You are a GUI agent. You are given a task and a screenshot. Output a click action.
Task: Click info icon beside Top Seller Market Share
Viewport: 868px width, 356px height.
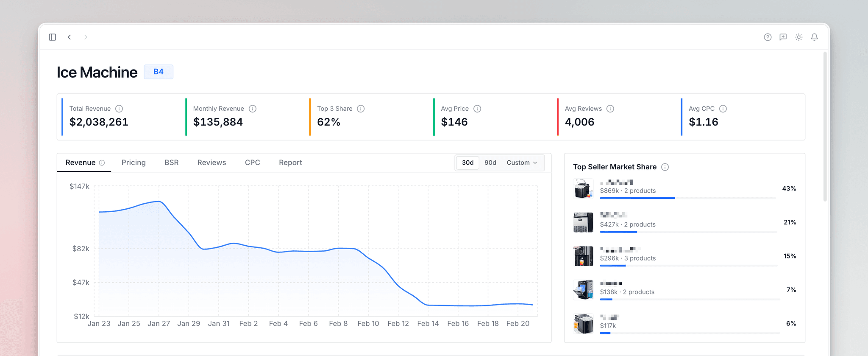pyautogui.click(x=665, y=167)
